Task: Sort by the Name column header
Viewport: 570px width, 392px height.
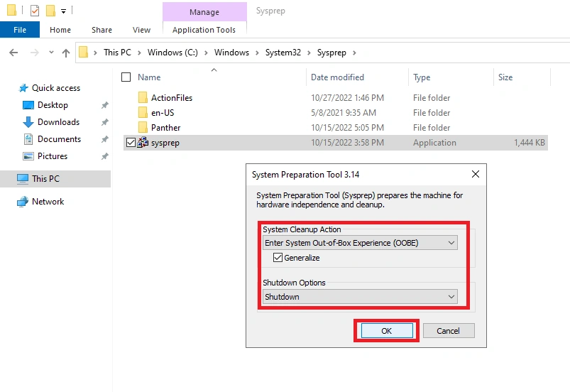Action: tap(149, 77)
